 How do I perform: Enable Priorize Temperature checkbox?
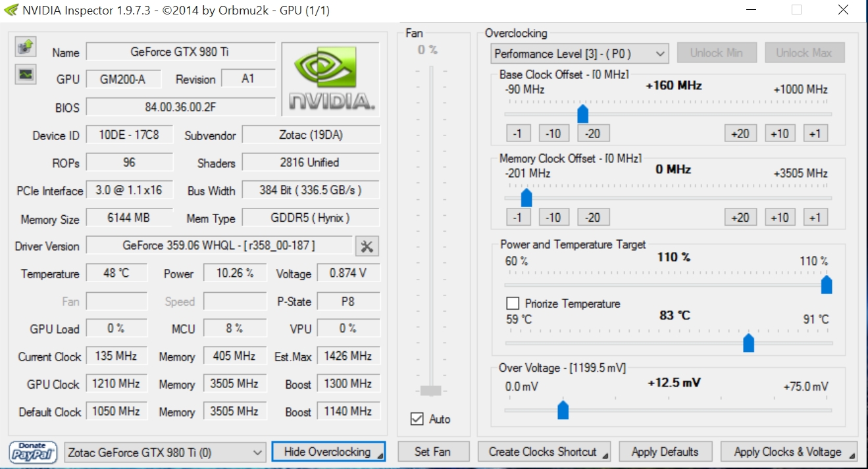pos(513,303)
